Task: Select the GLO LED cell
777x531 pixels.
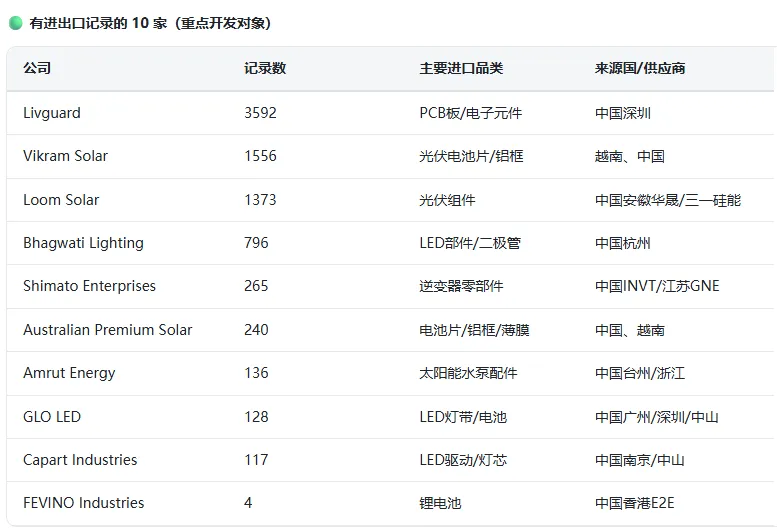Action: tap(52, 417)
